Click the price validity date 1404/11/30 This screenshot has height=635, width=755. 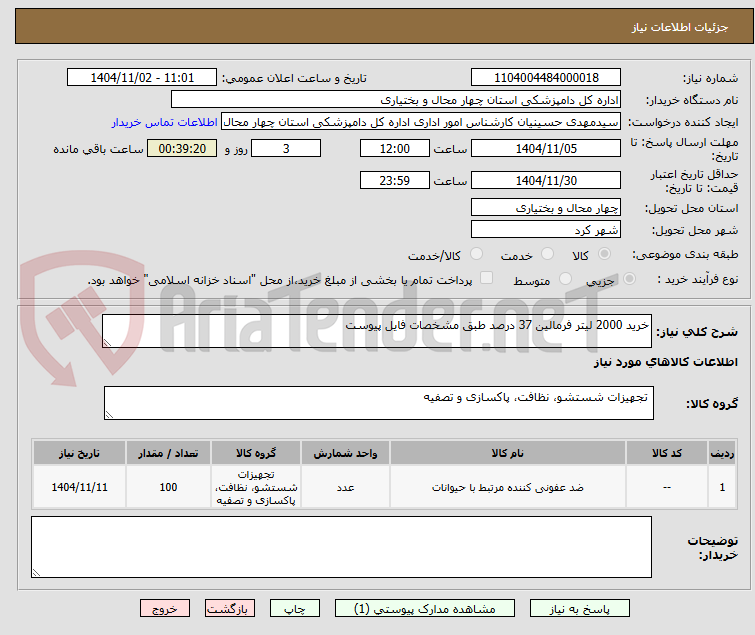[546, 181]
